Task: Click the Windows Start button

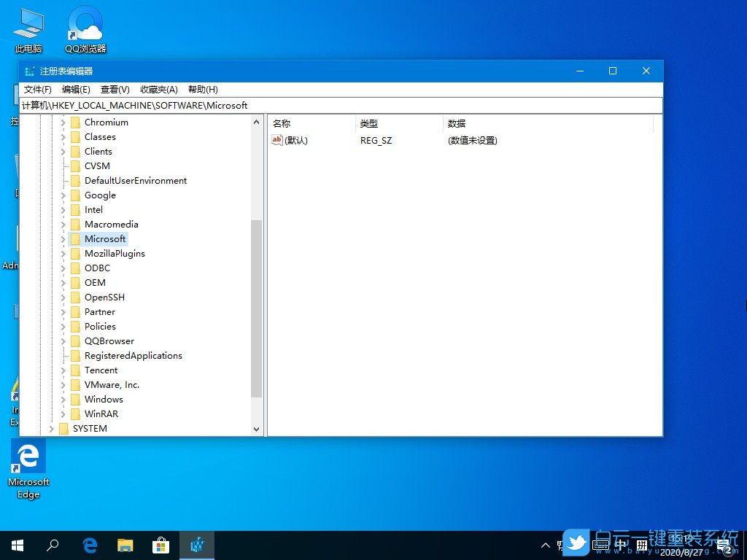Action: coord(16,545)
